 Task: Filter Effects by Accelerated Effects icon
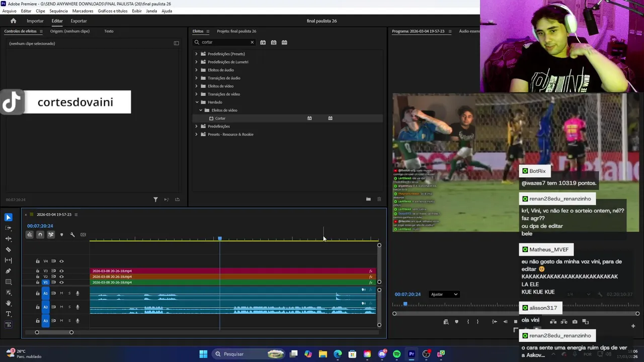[x=263, y=42]
